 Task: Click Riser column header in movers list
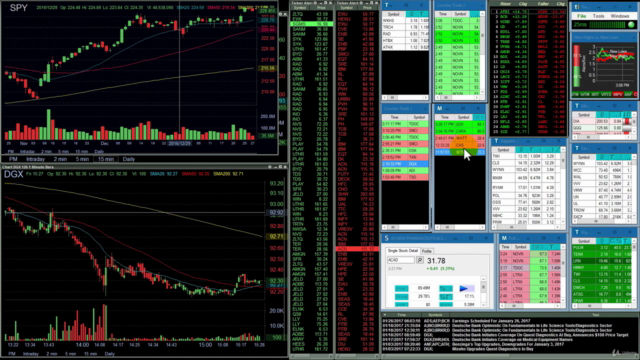[x=505, y=4]
